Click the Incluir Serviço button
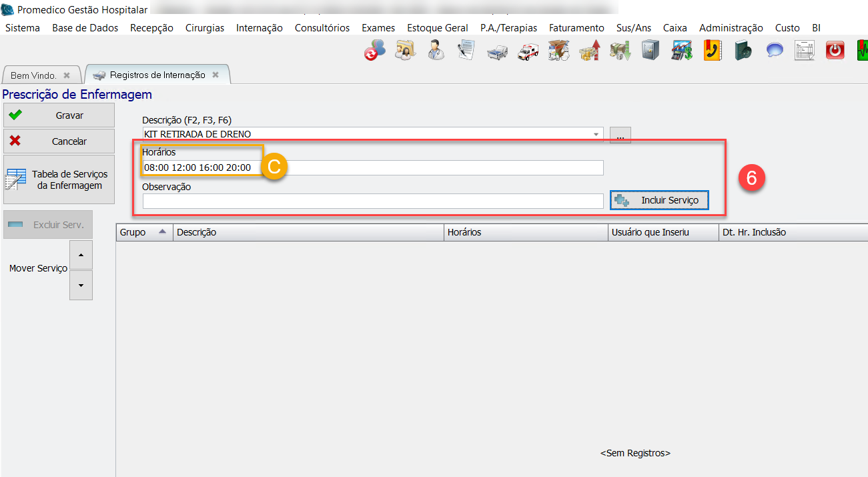868x477 pixels. pos(659,200)
